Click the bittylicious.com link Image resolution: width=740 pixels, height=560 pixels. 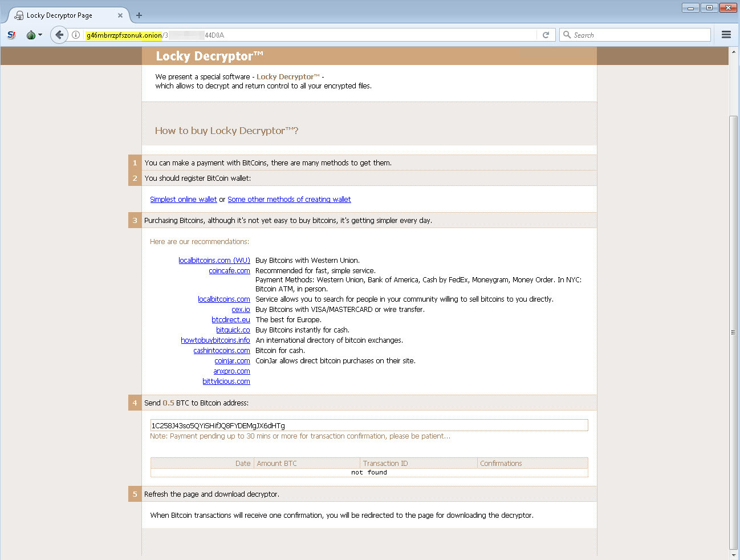[226, 382]
